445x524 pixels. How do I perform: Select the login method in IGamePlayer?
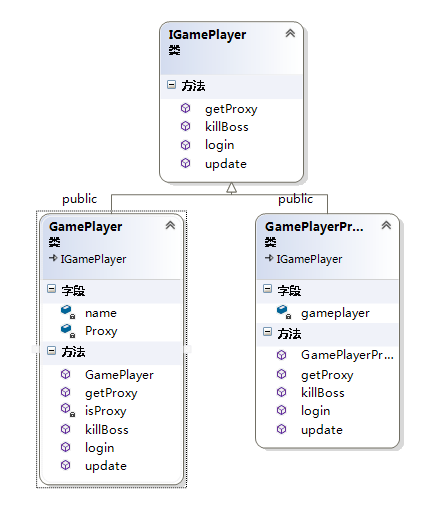(219, 145)
